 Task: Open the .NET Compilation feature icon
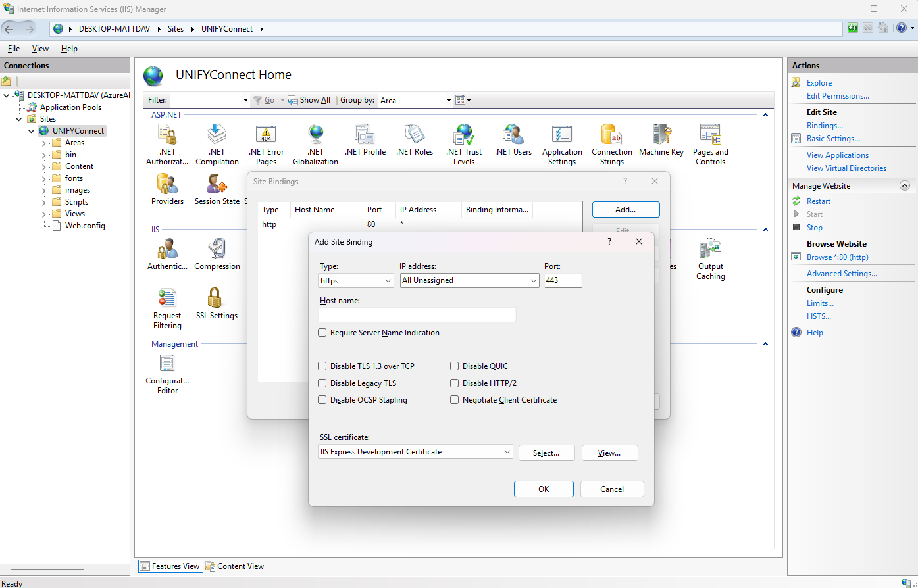click(x=217, y=135)
